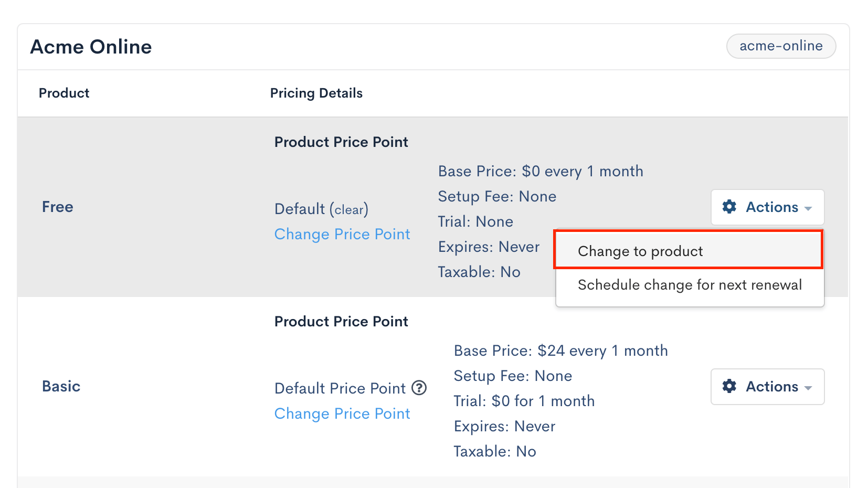
Task: Click Product Price Point label in Free row
Action: click(341, 142)
